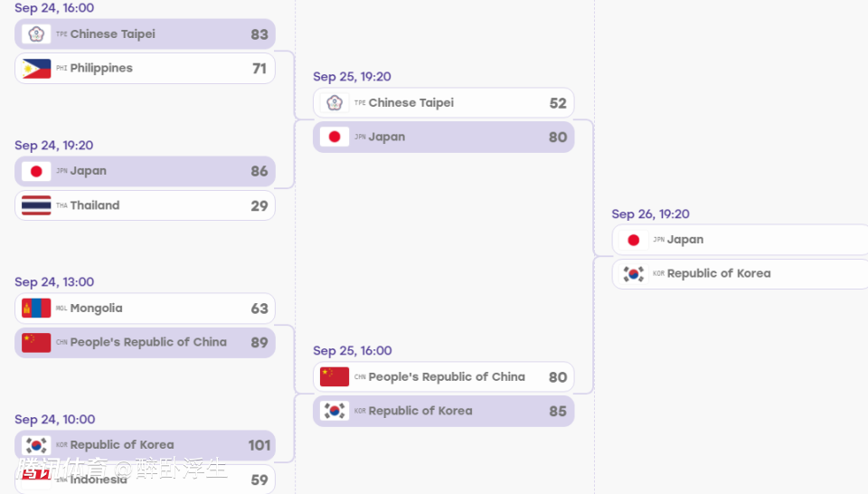Open Japan semifinal row with score 80

pos(443,137)
